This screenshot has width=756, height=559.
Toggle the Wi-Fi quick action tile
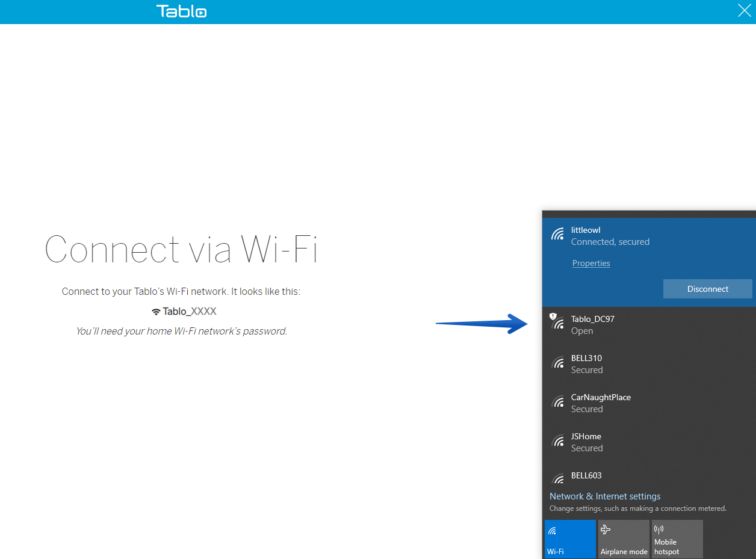point(570,539)
